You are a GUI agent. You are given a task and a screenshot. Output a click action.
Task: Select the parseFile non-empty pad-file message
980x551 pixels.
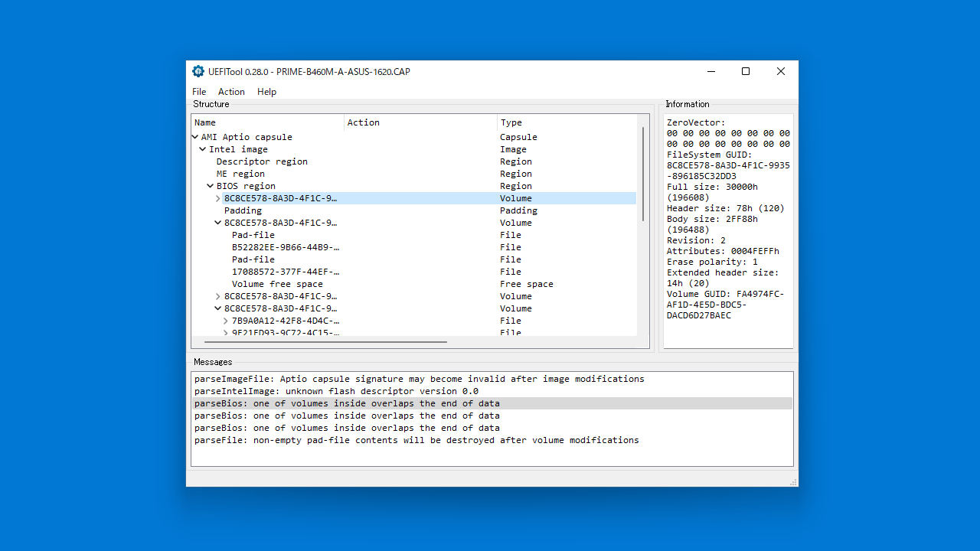tap(492, 440)
